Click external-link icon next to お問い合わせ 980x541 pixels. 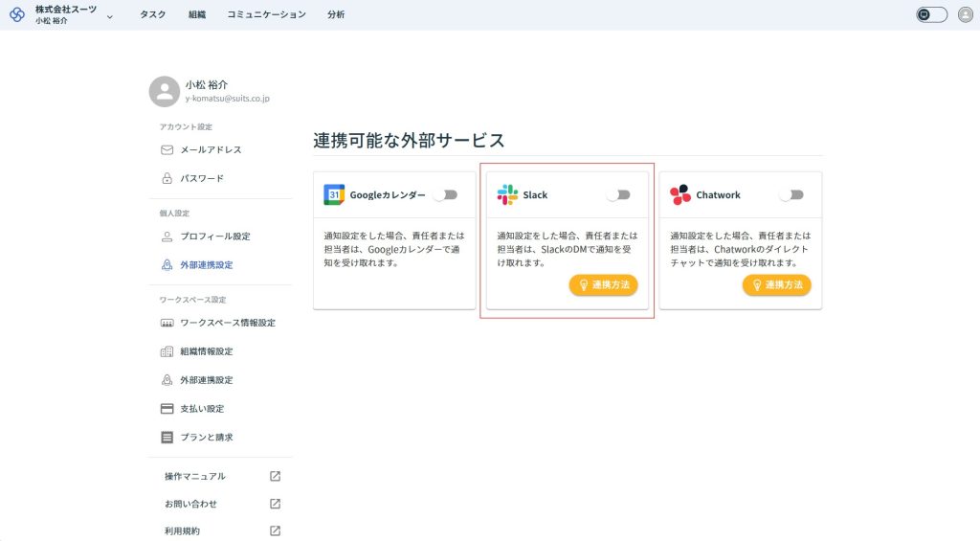pyautogui.click(x=275, y=504)
